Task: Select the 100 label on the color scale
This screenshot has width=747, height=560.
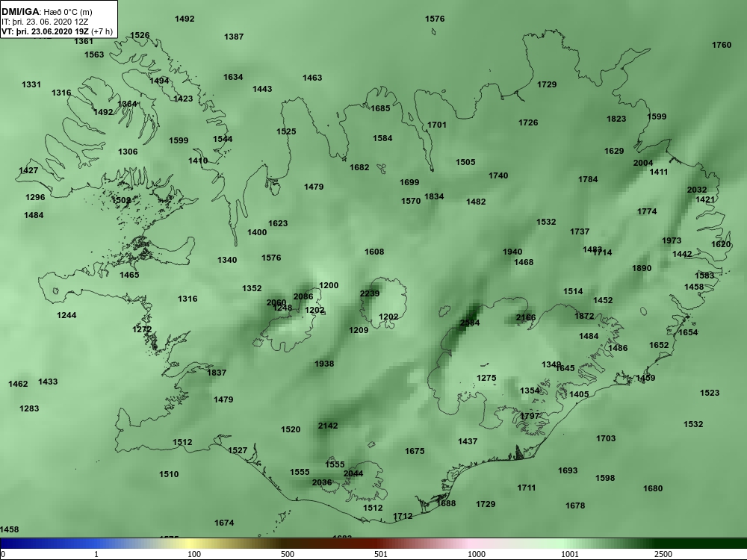Action: pyautogui.click(x=194, y=554)
